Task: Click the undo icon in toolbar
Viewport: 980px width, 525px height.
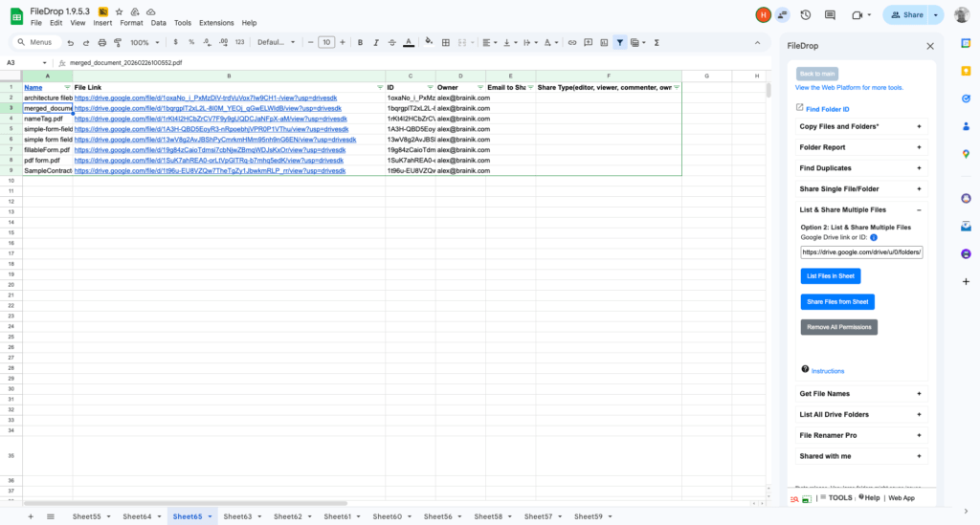Action: [x=71, y=42]
